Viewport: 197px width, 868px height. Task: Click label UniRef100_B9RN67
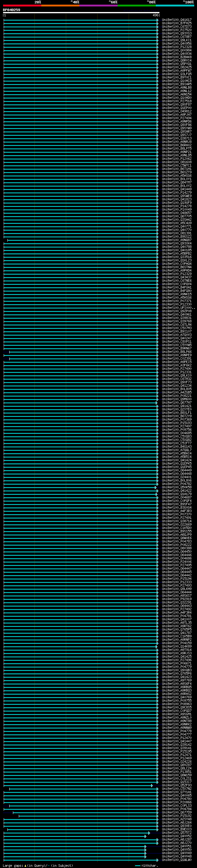click(x=177, y=349)
